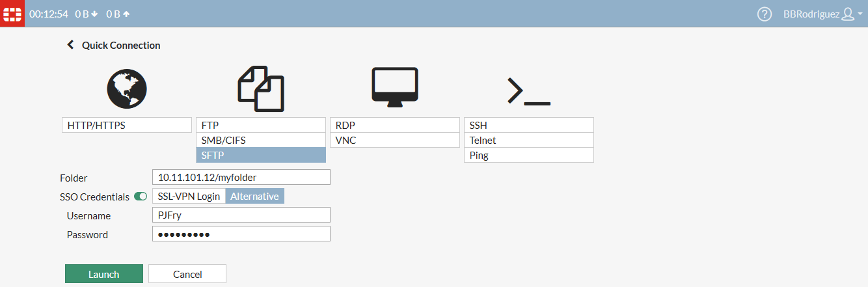Click the BBRodriguez user profile icon

(847, 14)
